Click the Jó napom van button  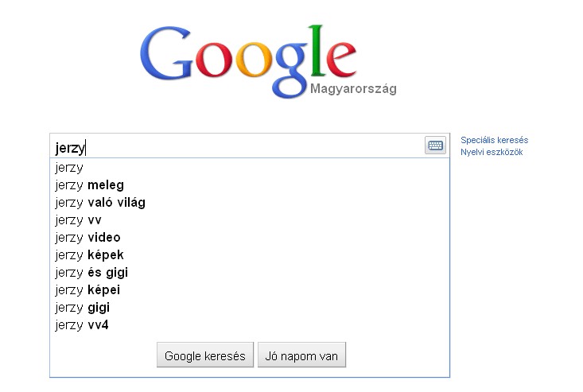click(301, 355)
